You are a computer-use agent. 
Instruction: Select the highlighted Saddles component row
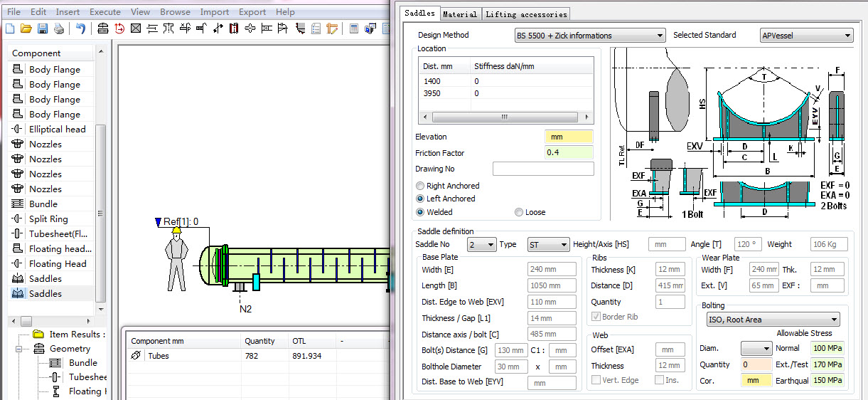click(51, 293)
